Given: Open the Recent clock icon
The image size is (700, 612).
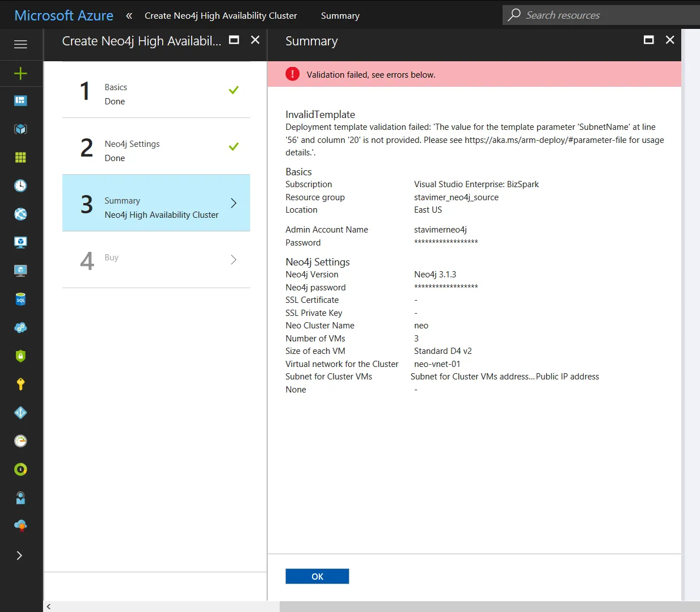Looking at the screenshot, I should [20, 186].
